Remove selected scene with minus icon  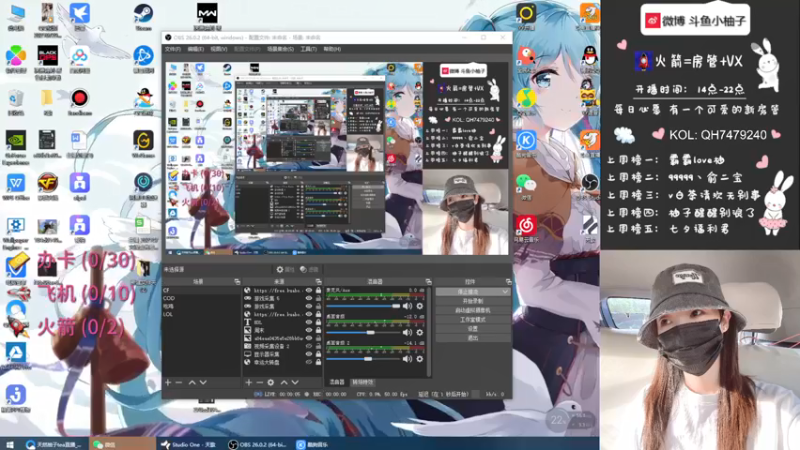point(179,382)
